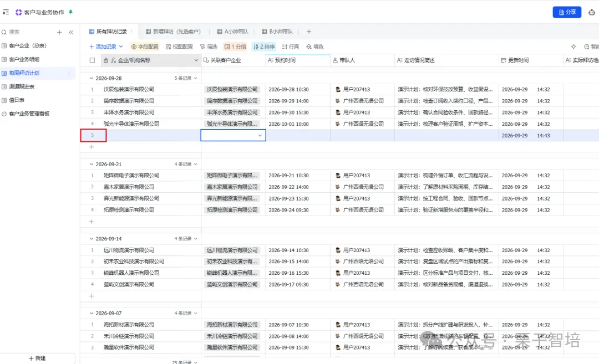
Task: Open the dropdown in the empty 关联客户企业 cell
Action: 260,135
